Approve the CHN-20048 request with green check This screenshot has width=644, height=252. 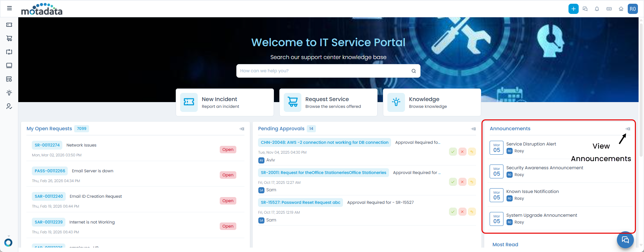[453, 152]
